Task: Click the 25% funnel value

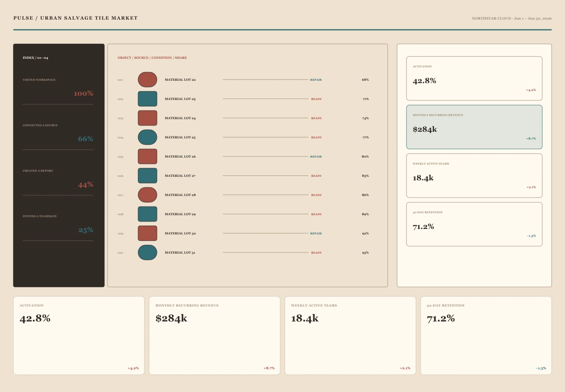Action: [x=86, y=230]
